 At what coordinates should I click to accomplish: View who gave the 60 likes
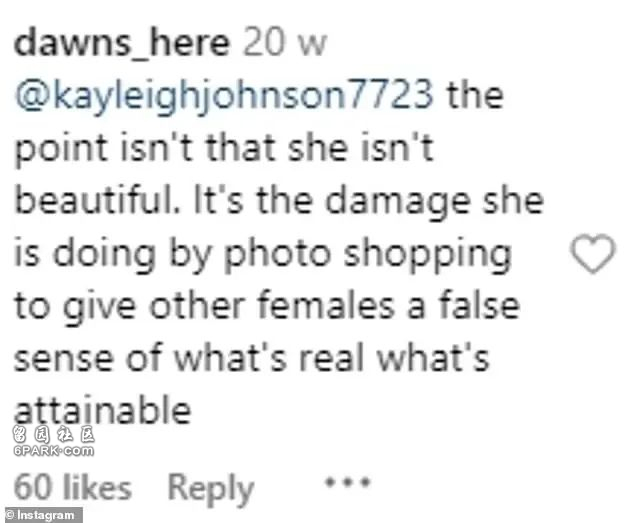coord(73,487)
